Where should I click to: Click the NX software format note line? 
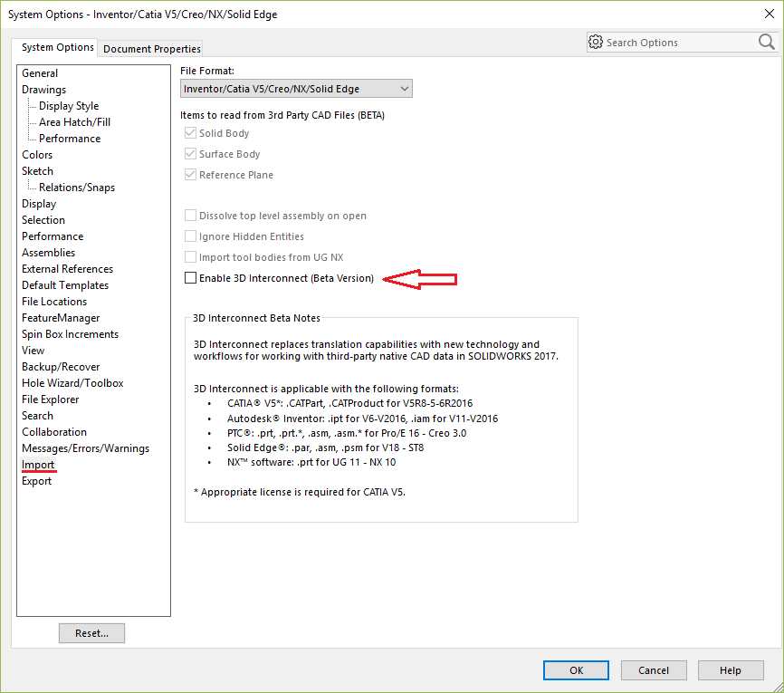point(311,462)
